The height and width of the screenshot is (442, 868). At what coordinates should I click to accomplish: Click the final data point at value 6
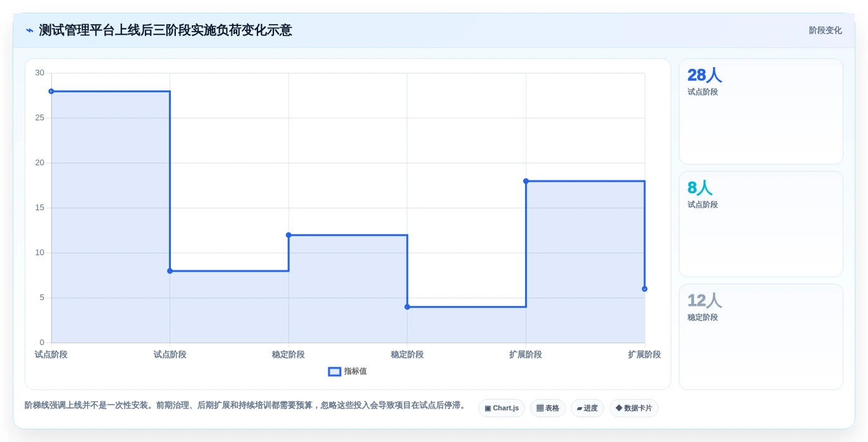[645, 289]
